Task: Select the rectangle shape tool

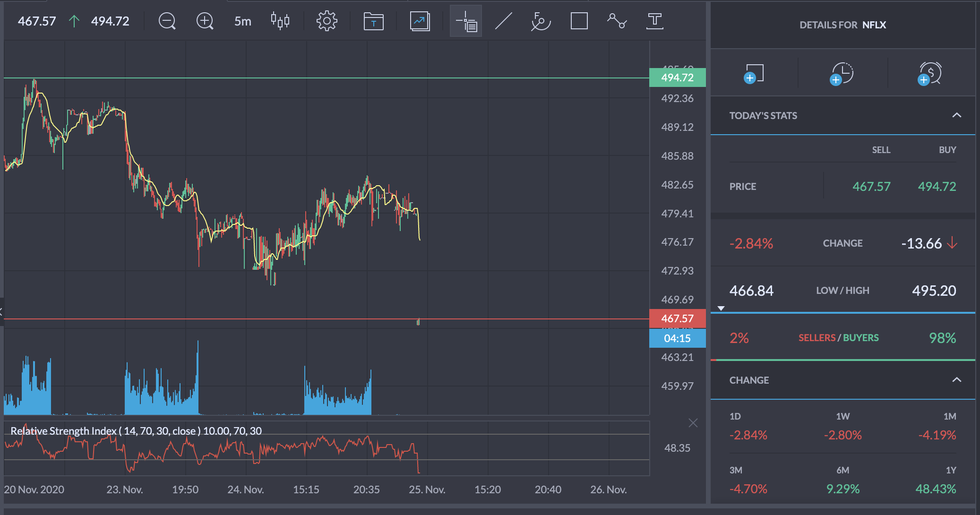Action: (x=579, y=21)
